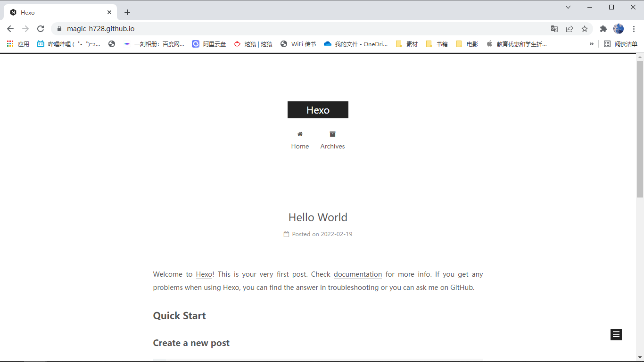Open the Hello World post title
This screenshot has height=362, width=644.
318,217
